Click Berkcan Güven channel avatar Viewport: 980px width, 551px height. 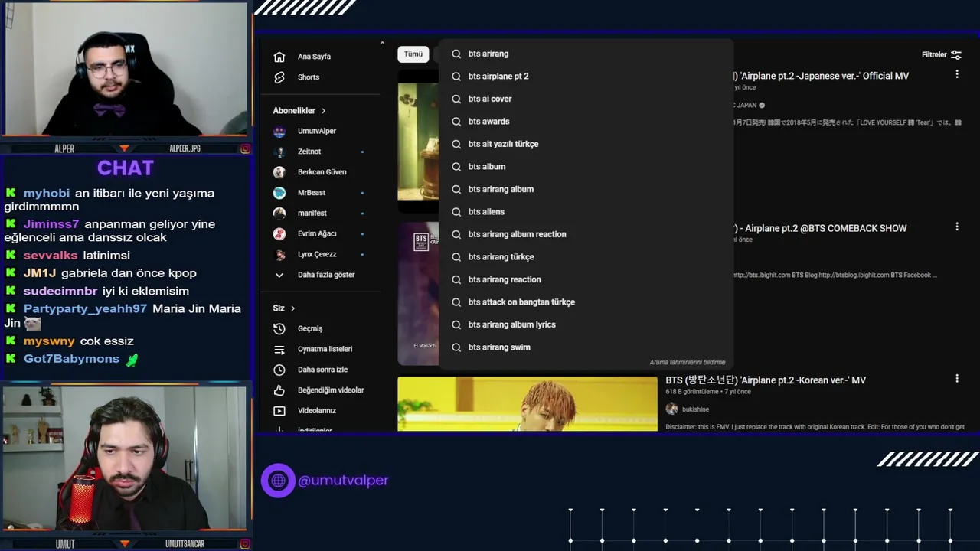pos(279,172)
